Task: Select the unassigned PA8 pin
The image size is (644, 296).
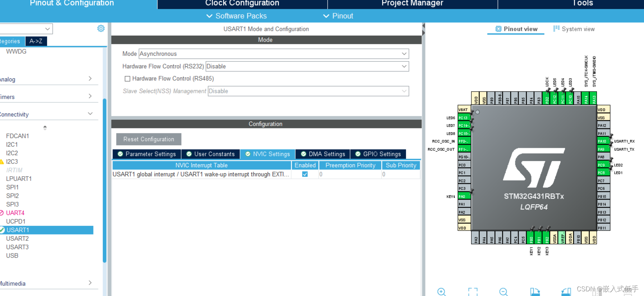Action: pyautogui.click(x=603, y=157)
